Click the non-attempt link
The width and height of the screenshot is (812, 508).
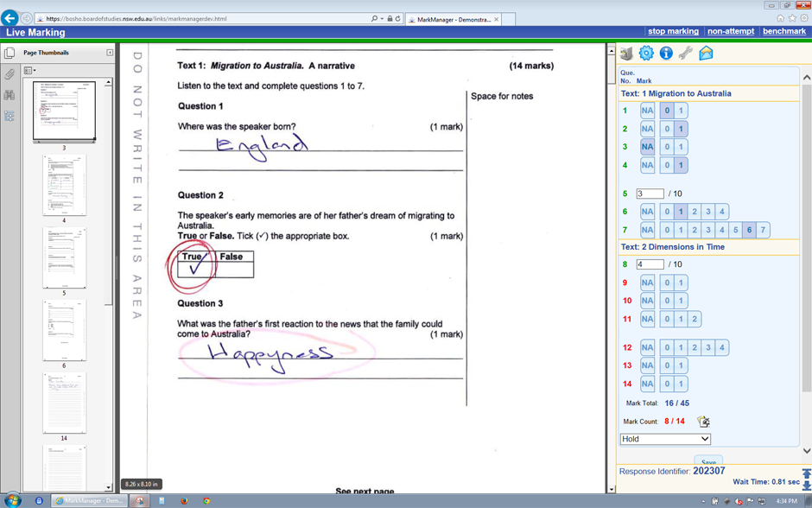pos(731,31)
